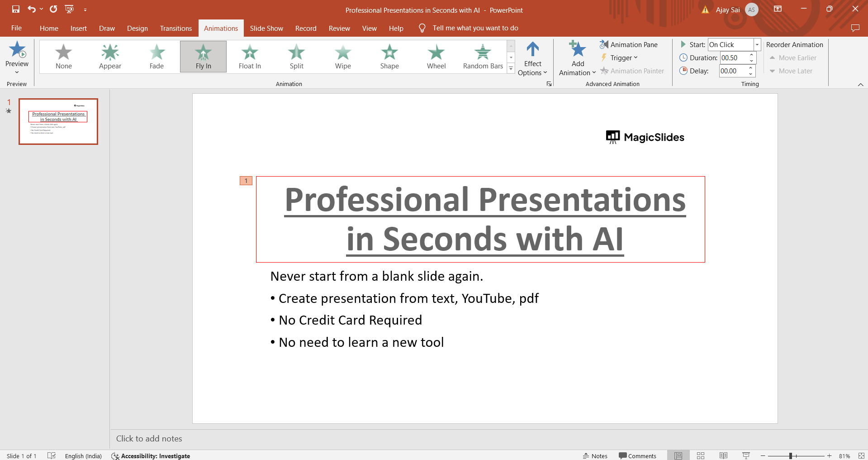Go to the Design tab
The height and width of the screenshot is (460, 868).
click(x=137, y=28)
